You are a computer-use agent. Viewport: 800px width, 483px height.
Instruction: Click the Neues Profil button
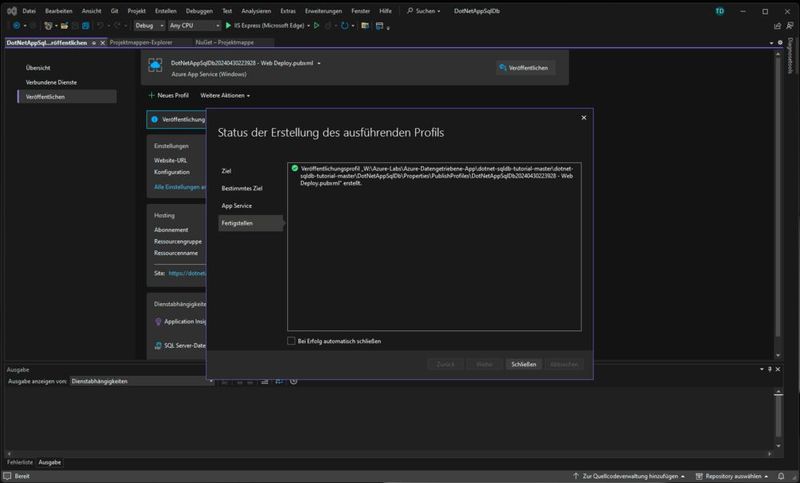(168, 95)
